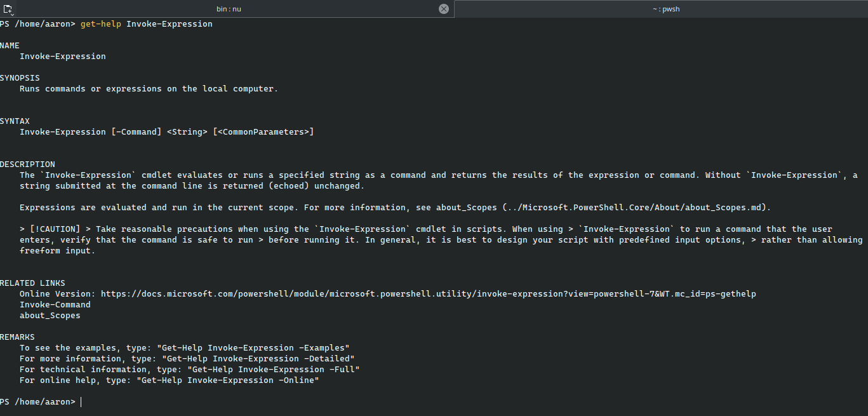This screenshot has height=416, width=868.
Task: Click the NAME section heading
Action: click(x=10, y=45)
